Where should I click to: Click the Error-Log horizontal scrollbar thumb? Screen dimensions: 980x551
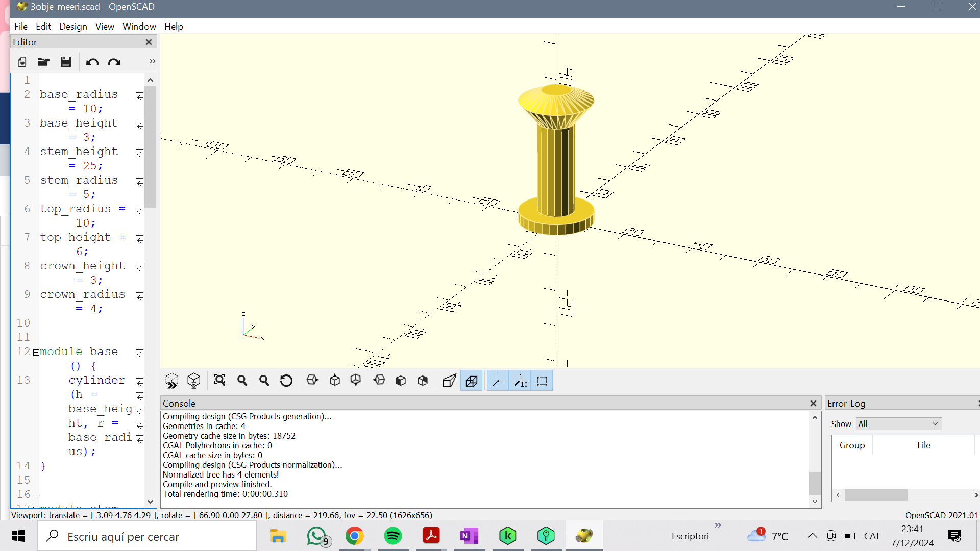point(876,495)
